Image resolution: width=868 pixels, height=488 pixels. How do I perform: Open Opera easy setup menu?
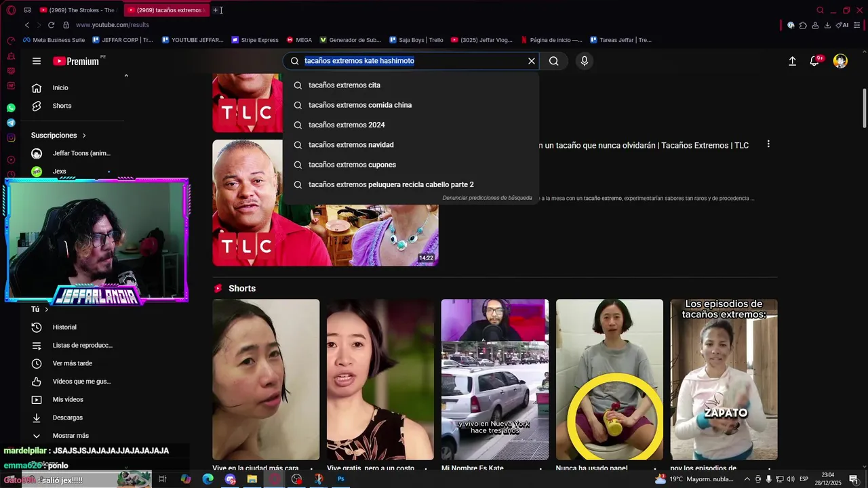point(858,25)
